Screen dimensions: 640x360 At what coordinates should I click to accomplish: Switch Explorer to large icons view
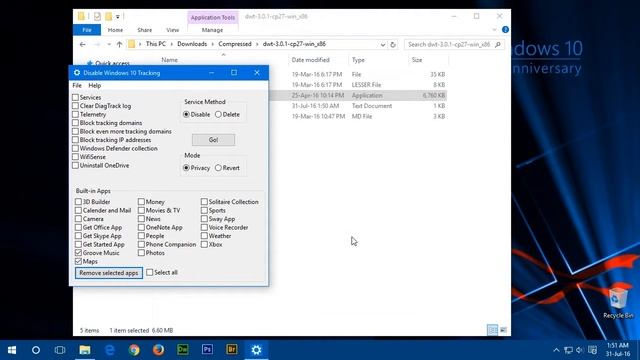point(503,330)
